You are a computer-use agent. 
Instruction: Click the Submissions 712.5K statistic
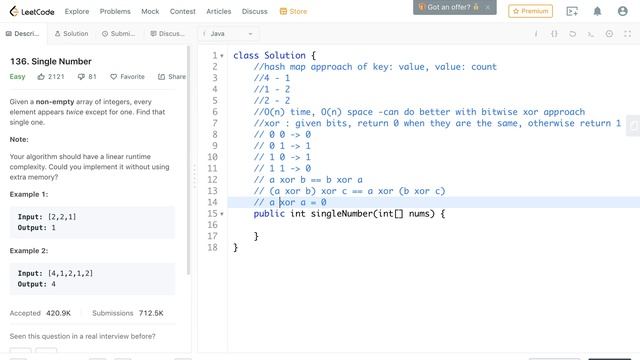click(128, 313)
